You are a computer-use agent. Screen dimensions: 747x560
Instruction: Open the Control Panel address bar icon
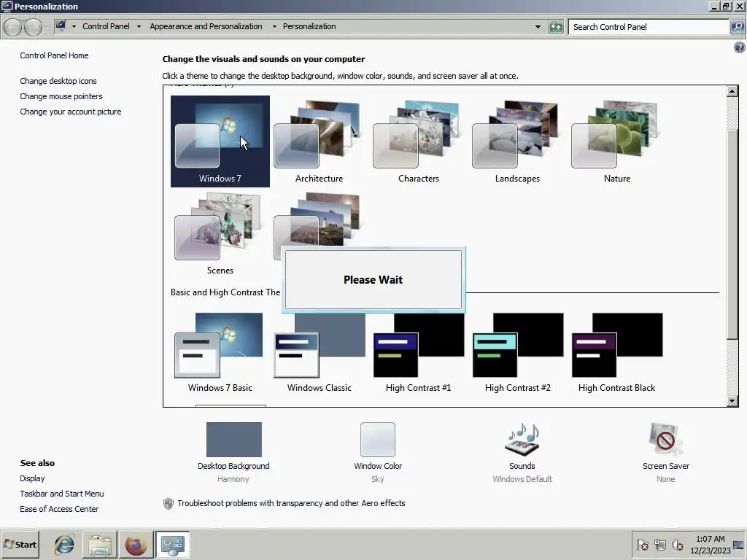point(61,26)
